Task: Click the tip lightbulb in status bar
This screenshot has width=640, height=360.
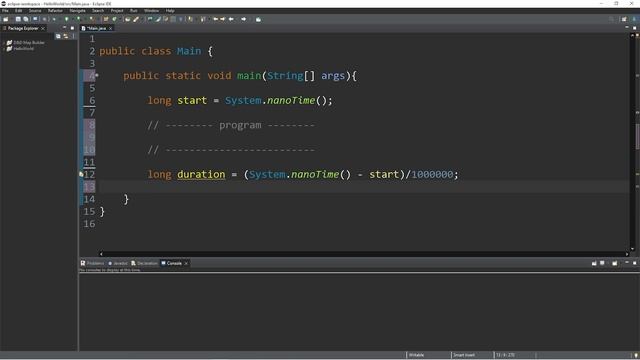Action: coord(636,355)
